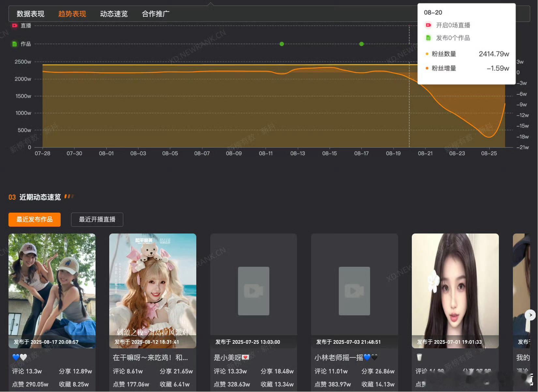Select the 动态速览 tab
Image resolution: width=538 pixels, height=392 pixels.
(x=114, y=14)
